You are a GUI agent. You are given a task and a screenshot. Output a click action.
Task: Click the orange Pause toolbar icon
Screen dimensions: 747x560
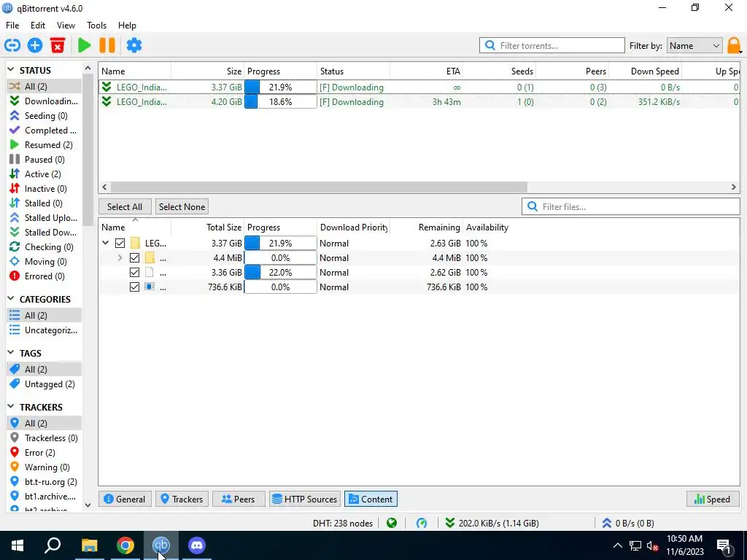tap(107, 46)
